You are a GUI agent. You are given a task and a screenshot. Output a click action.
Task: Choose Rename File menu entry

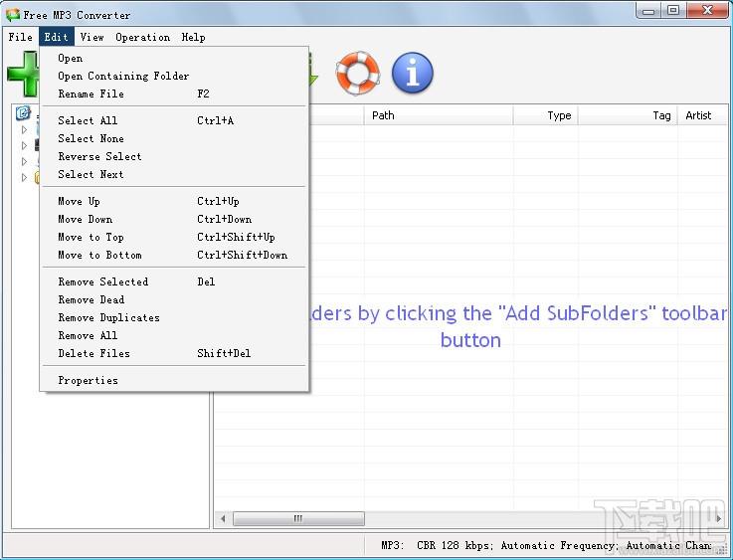coord(174,93)
